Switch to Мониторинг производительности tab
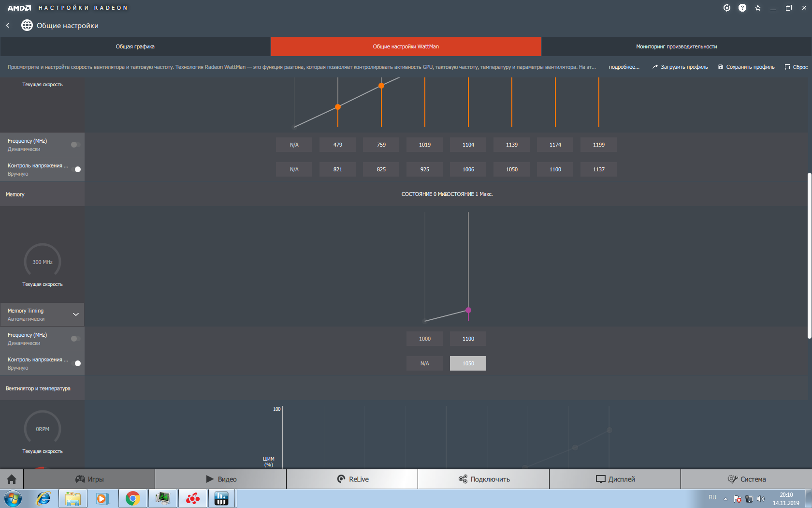 coord(677,46)
